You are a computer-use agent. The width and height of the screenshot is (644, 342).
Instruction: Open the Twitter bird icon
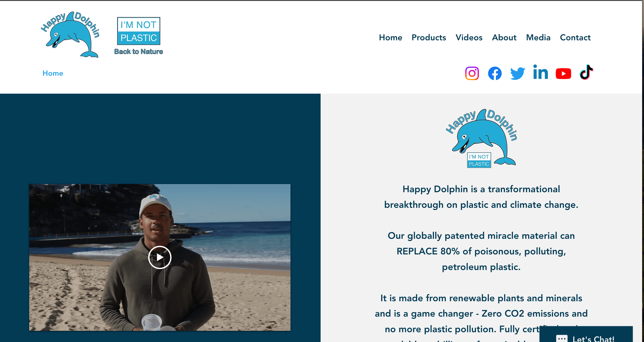pos(518,73)
